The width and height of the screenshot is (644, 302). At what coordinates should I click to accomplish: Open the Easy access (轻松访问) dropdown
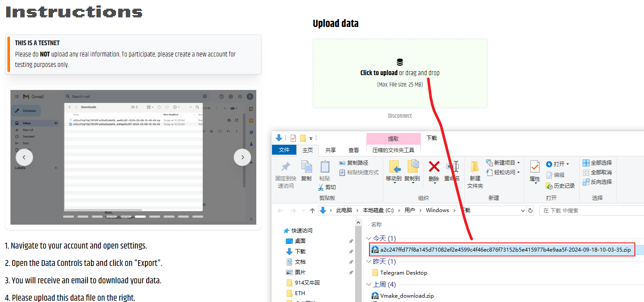[503, 172]
